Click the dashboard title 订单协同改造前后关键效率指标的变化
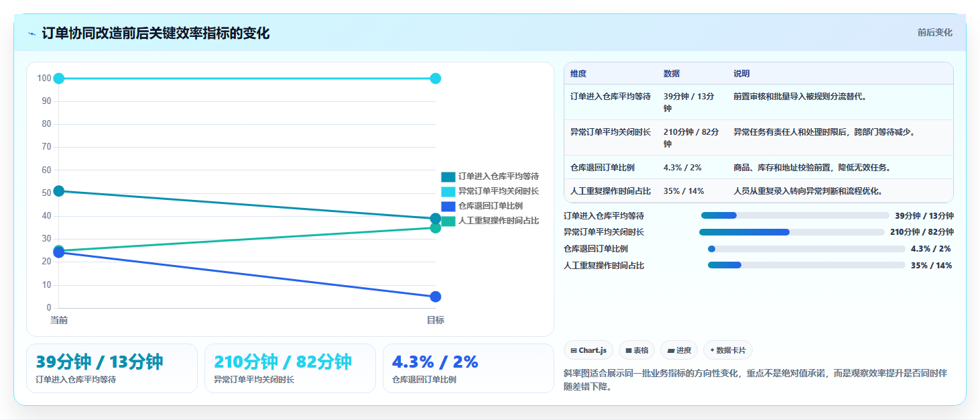This screenshot has height=420, width=980. click(x=156, y=33)
